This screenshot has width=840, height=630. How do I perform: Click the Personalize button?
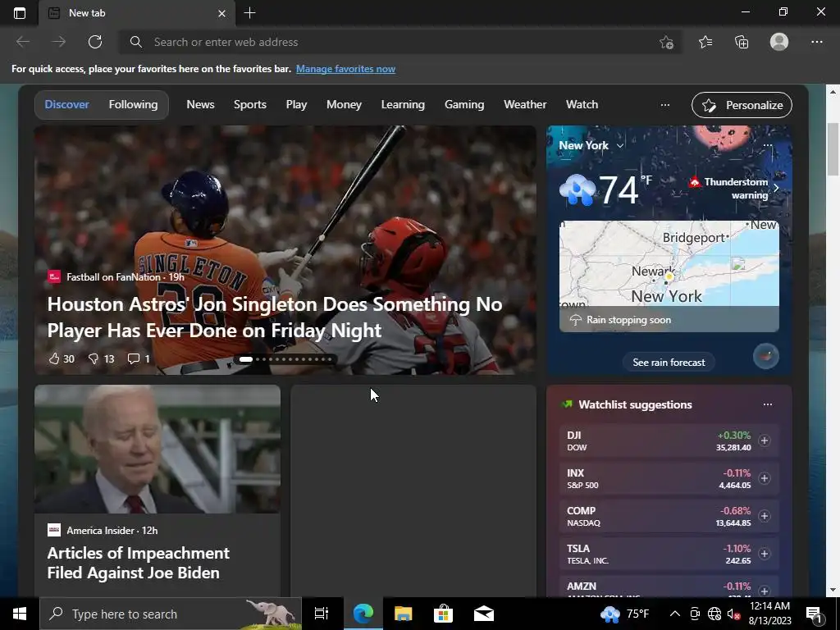742,105
